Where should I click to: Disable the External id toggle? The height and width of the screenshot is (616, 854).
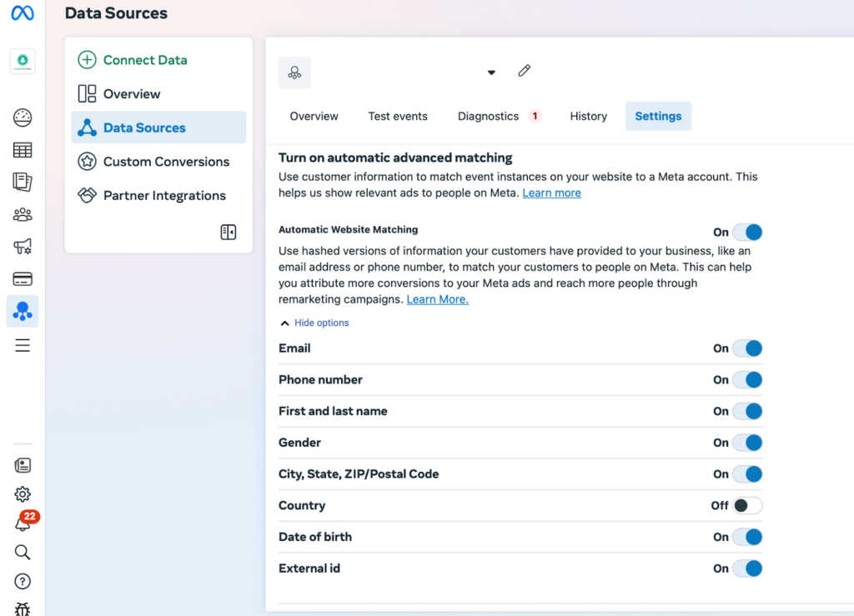coord(746,568)
